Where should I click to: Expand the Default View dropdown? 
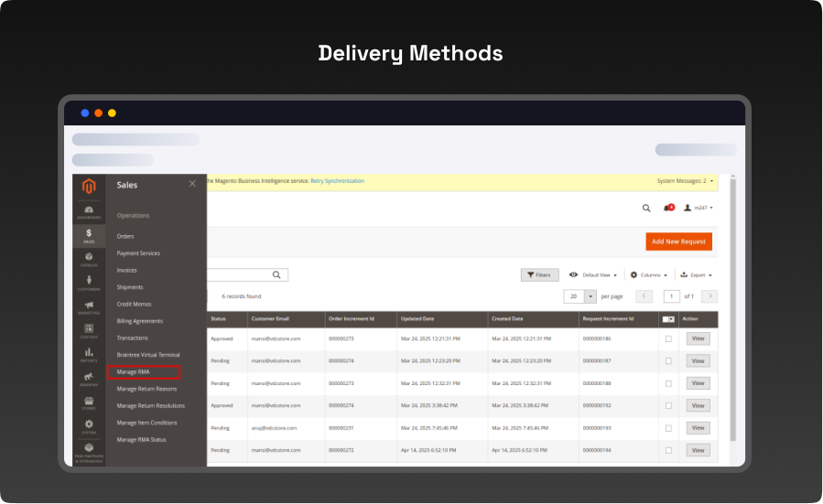point(593,274)
